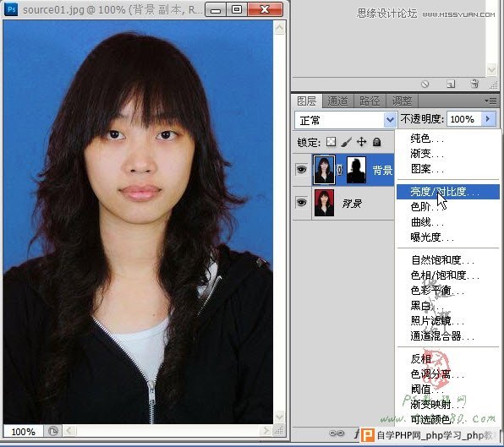Toggle lock image pixels brush icon

pyautogui.click(x=347, y=142)
